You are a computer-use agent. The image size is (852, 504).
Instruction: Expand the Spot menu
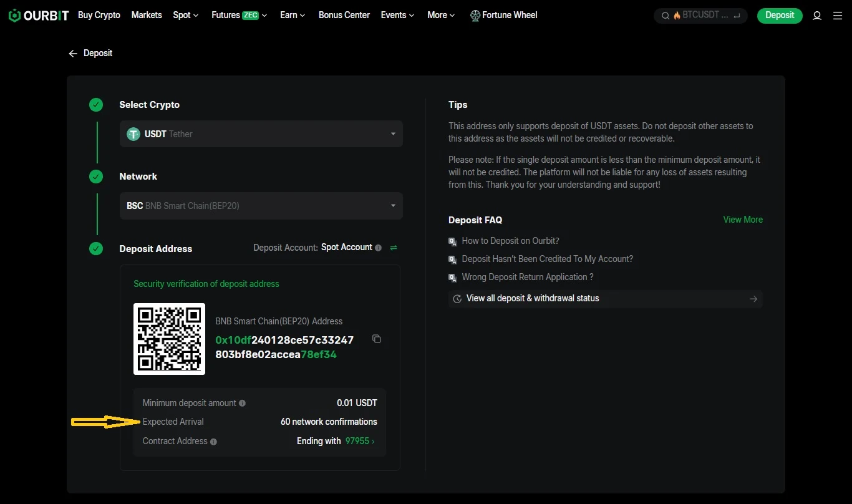coord(186,15)
